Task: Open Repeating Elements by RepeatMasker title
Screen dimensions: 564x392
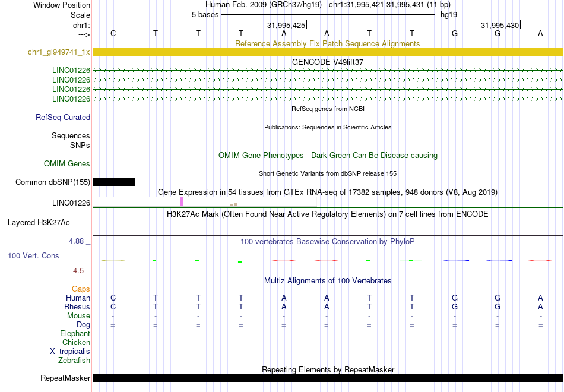Action: [328, 369]
